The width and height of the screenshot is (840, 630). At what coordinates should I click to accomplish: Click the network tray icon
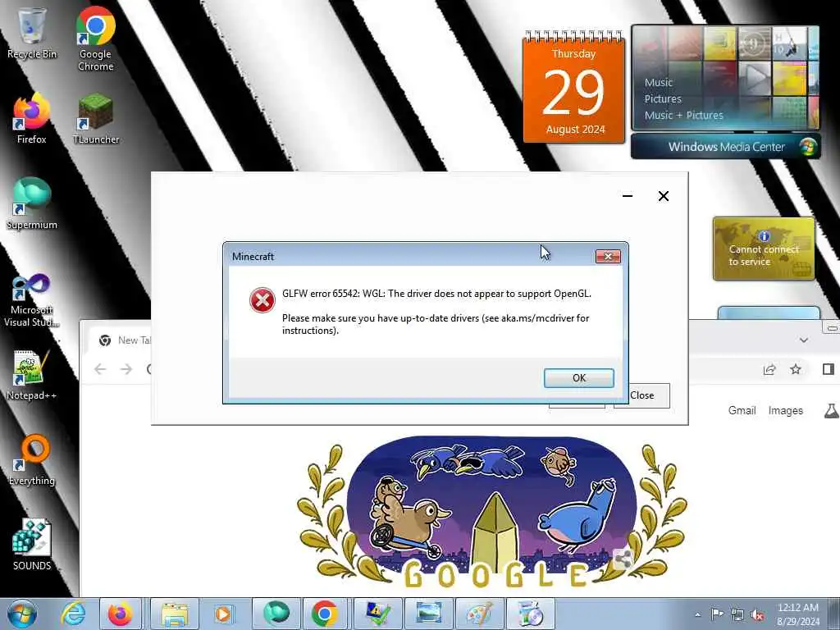tap(737, 614)
